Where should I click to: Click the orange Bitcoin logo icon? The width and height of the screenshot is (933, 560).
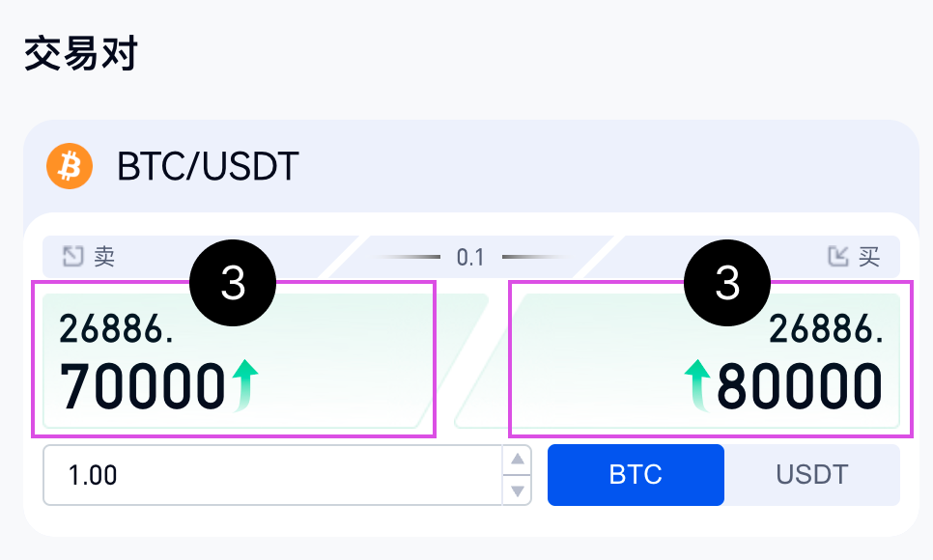[70, 166]
